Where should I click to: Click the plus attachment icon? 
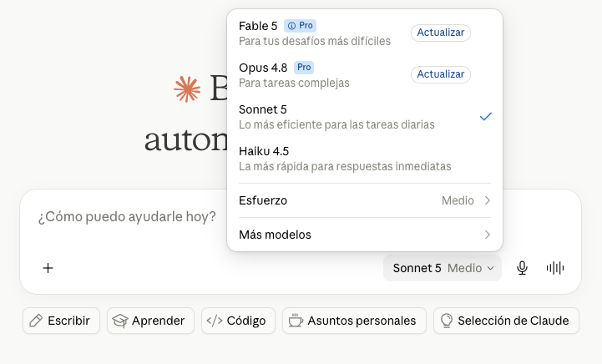point(48,268)
